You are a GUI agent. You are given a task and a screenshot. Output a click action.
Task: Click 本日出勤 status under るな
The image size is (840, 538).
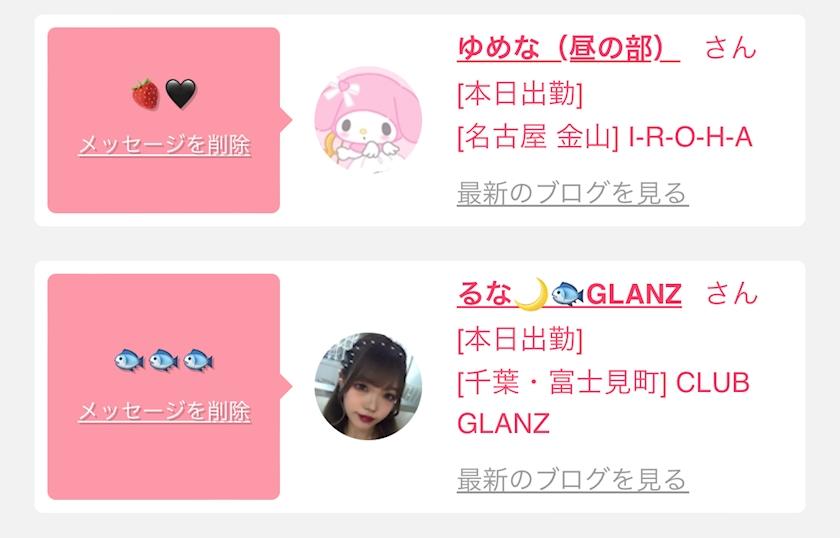[x=520, y=340]
